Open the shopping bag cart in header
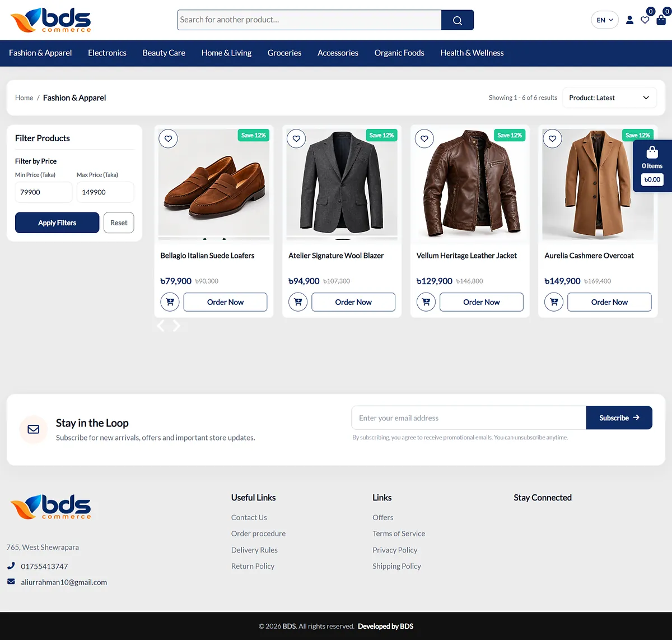The height and width of the screenshot is (640, 672). point(661,20)
